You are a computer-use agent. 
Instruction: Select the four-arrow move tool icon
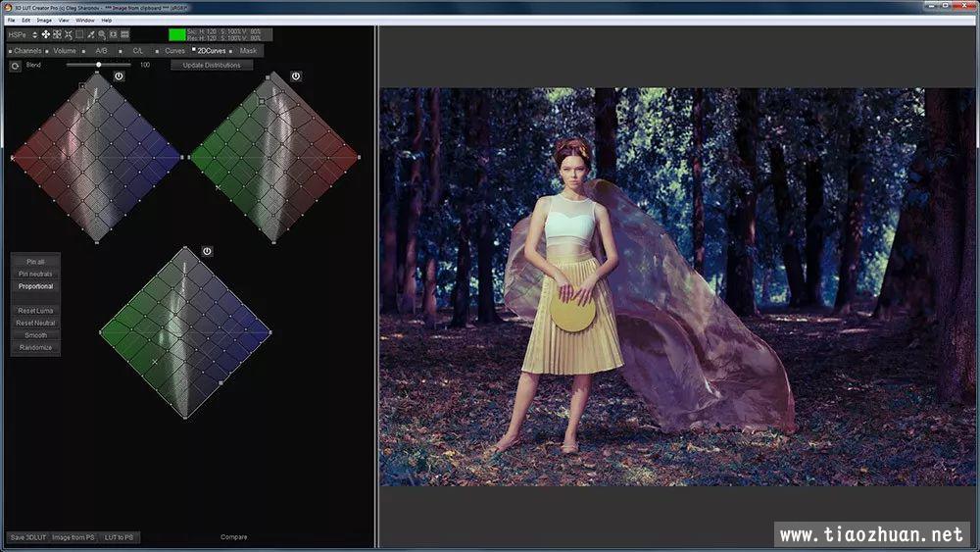(x=46, y=34)
